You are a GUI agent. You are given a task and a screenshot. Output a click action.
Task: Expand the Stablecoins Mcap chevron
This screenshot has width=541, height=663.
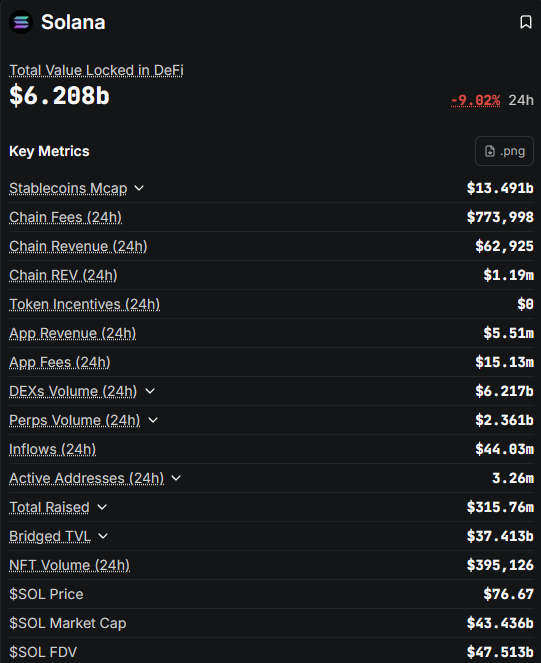pyautogui.click(x=139, y=188)
